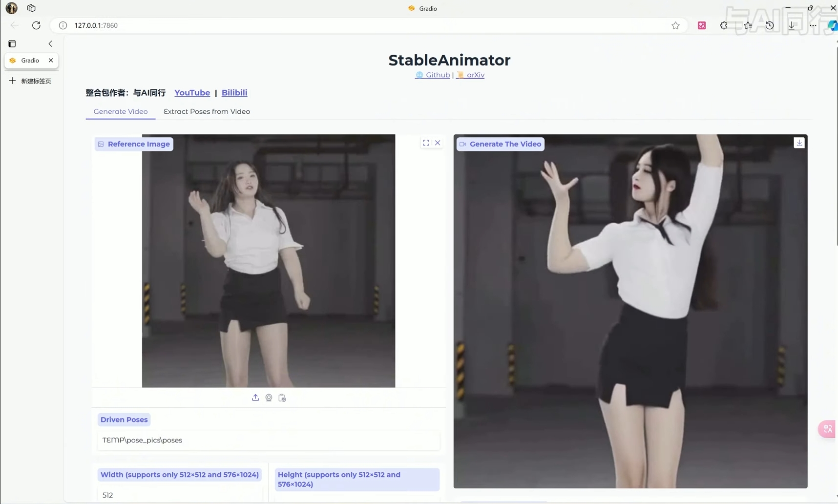Paste image from clipboard icon
Viewport: 838px width, 504px height.
click(282, 398)
